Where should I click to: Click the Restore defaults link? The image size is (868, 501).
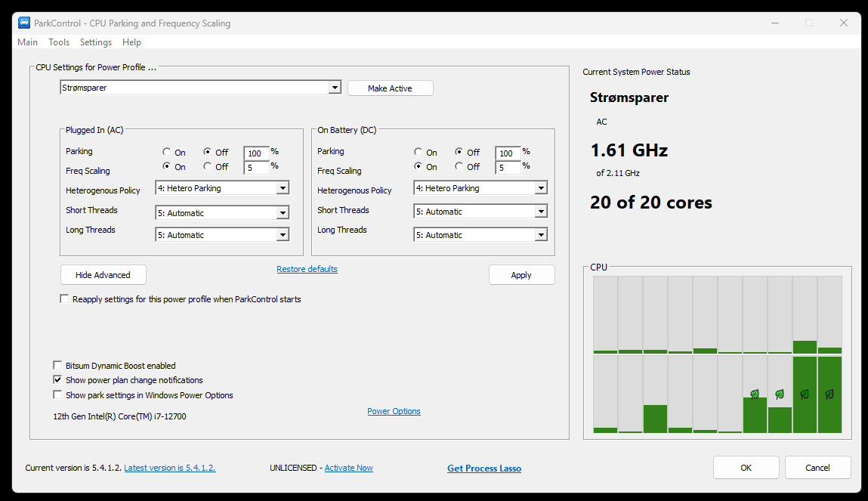pos(307,269)
